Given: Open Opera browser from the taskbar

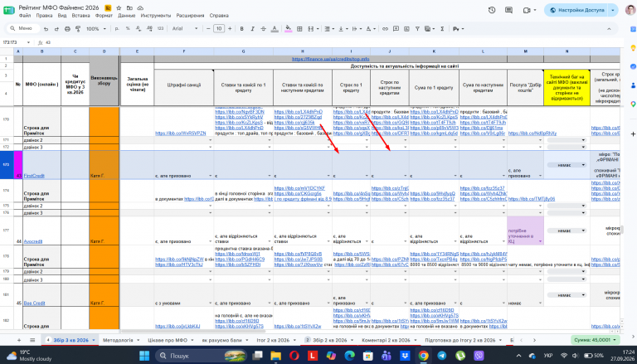Looking at the screenshot, I should click(294, 356).
